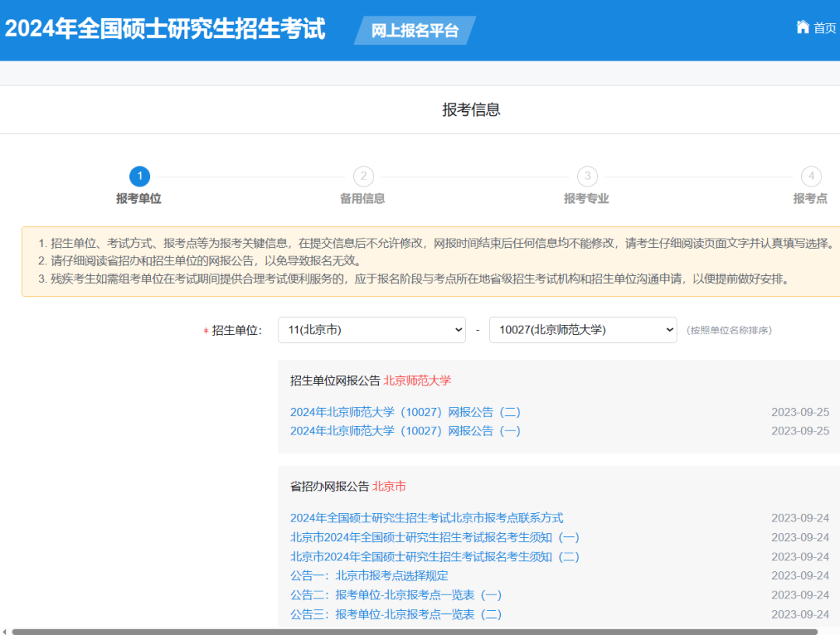
Task: Open 北京市2024年报名考生须知(一) link
Action: click(435, 537)
